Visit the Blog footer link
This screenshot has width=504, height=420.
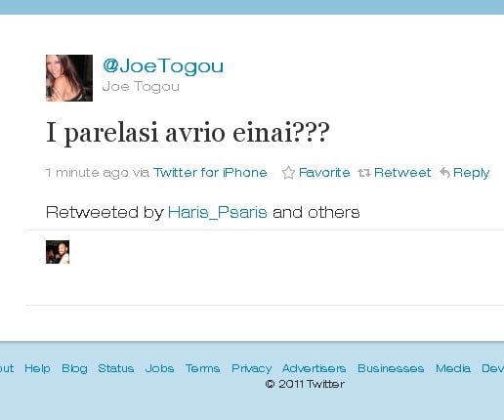tap(74, 368)
